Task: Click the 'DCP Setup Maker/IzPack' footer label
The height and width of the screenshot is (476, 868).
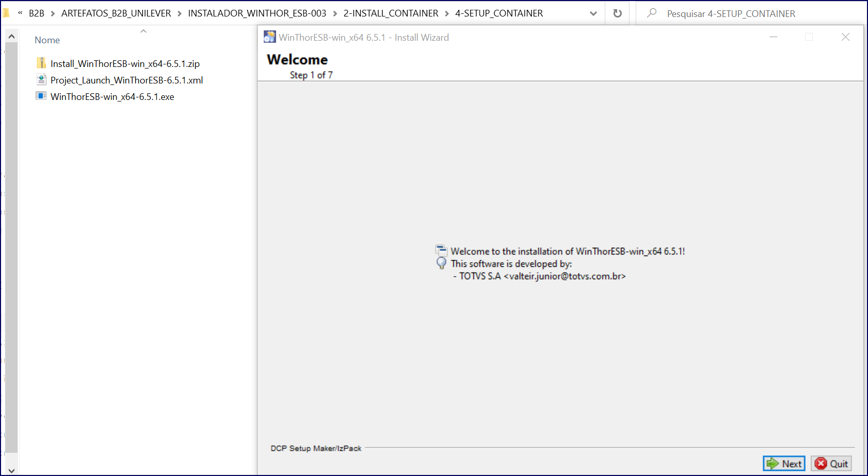Action: (316, 448)
